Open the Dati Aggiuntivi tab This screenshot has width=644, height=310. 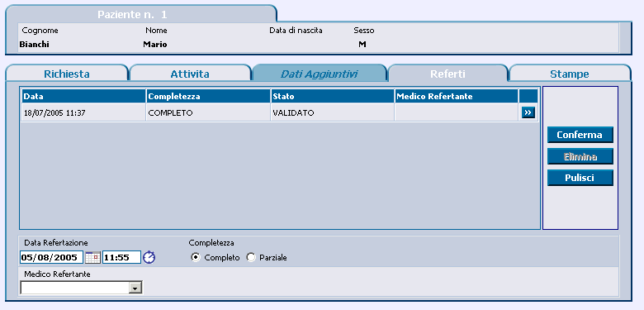[x=320, y=74]
